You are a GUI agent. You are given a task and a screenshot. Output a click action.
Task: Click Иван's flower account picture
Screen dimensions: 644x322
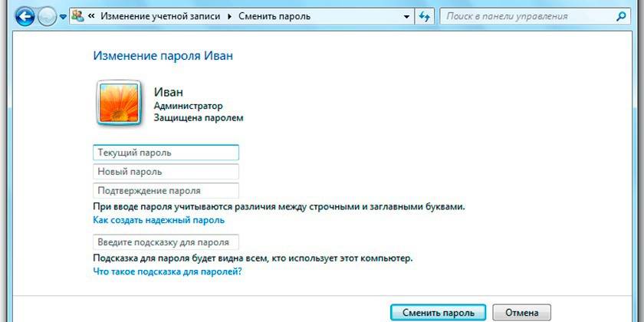click(x=118, y=102)
